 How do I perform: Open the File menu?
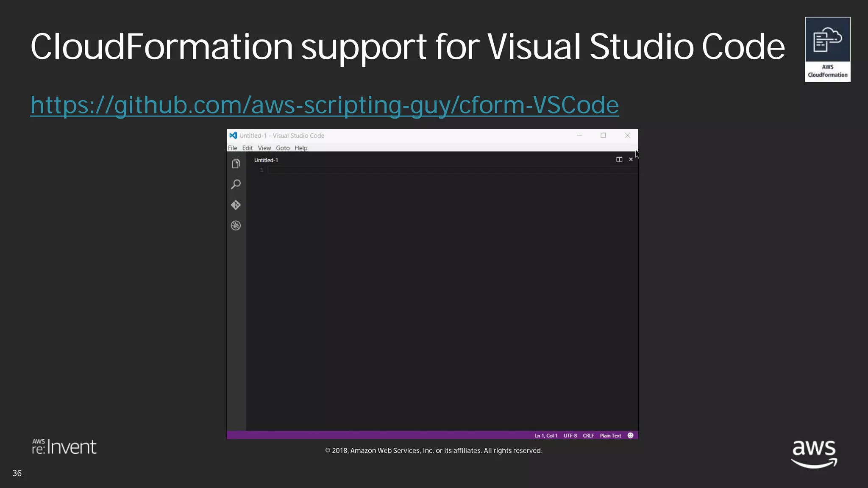point(232,148)
